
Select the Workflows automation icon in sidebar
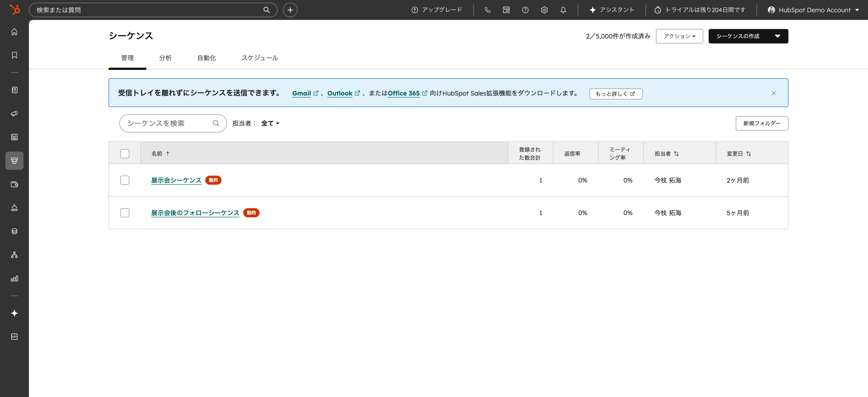point(14,255)
